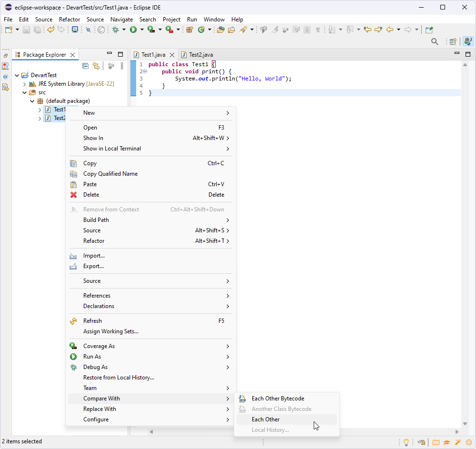Toggle Mark Occurrences highlighter icon
Screen dimensions: 476x449
click(275, 30)
